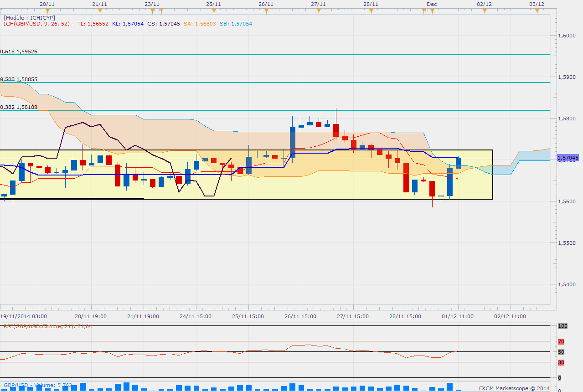Screen dimensions: 583x392
Task: Select the 0,382 1,58183 Fibonacci level label
Action: point(19,107)
